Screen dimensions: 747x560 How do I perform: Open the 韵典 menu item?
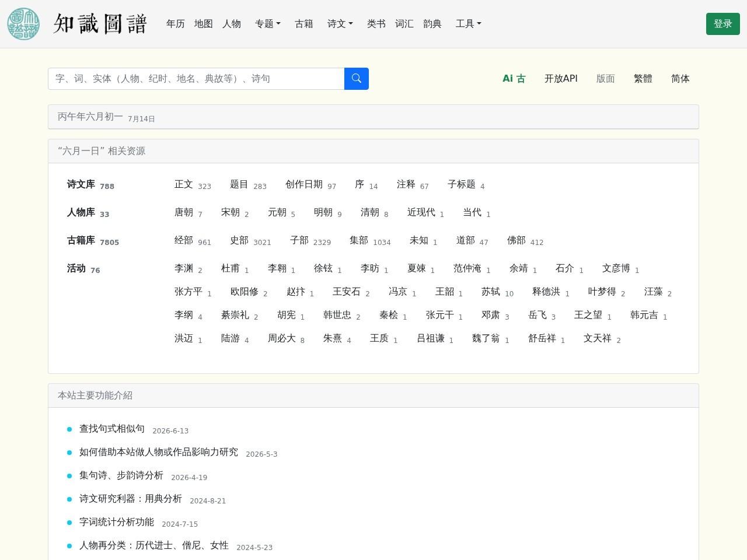tap(432, 24)
